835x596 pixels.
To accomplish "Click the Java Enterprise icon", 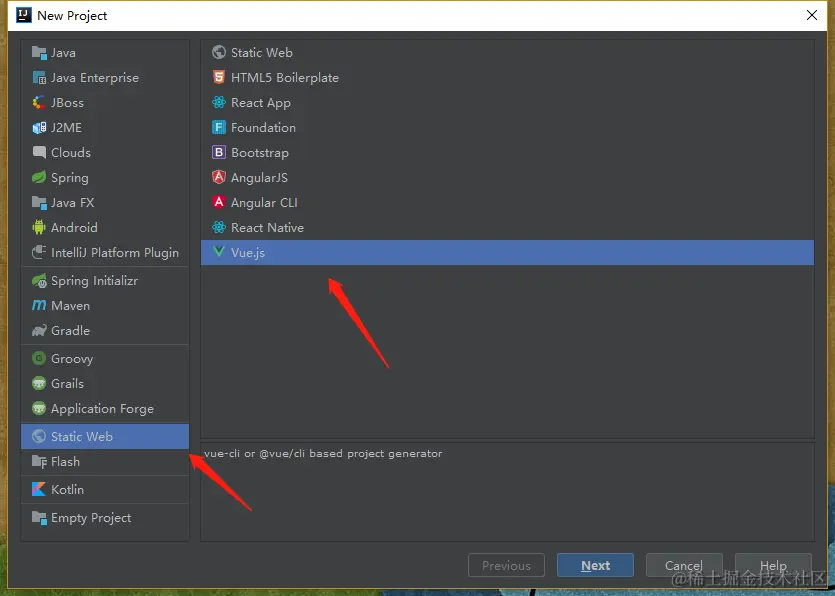I will point(39,78).
